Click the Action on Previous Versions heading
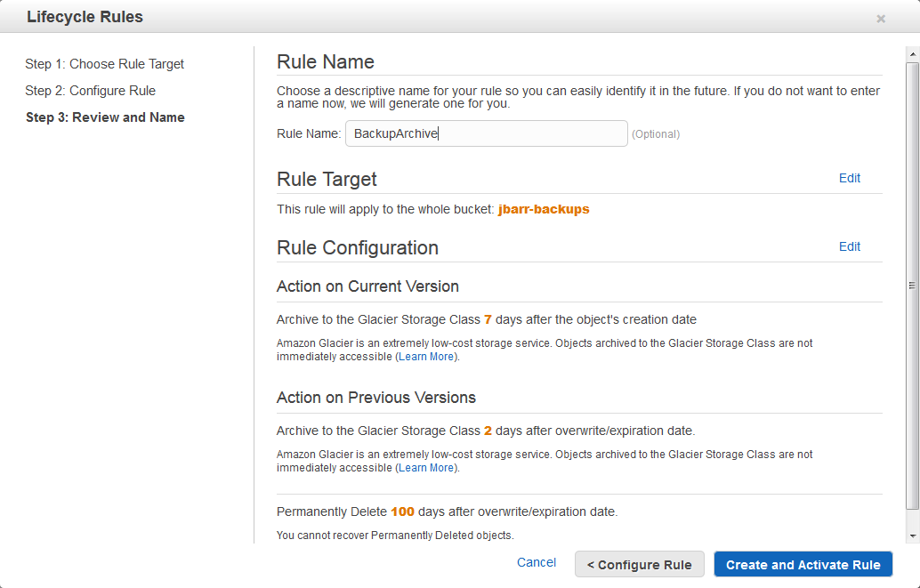The height and width of the screenshot is (588, 920). pyautogui.click(x=375, y=398)
